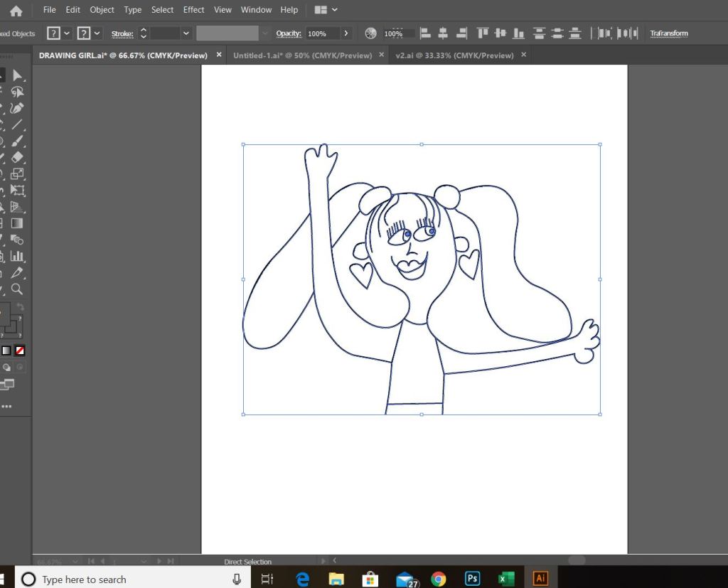This screenshot has width=728, height=588.
Task: Choose the Eraser tool
Action: pos(18,157)
